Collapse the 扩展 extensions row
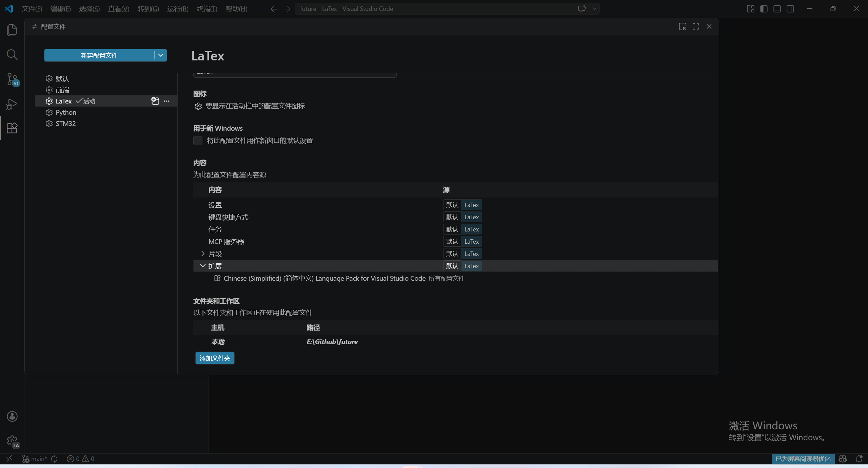The height and width of the screenshot is (468, 868). coord(203,266)
